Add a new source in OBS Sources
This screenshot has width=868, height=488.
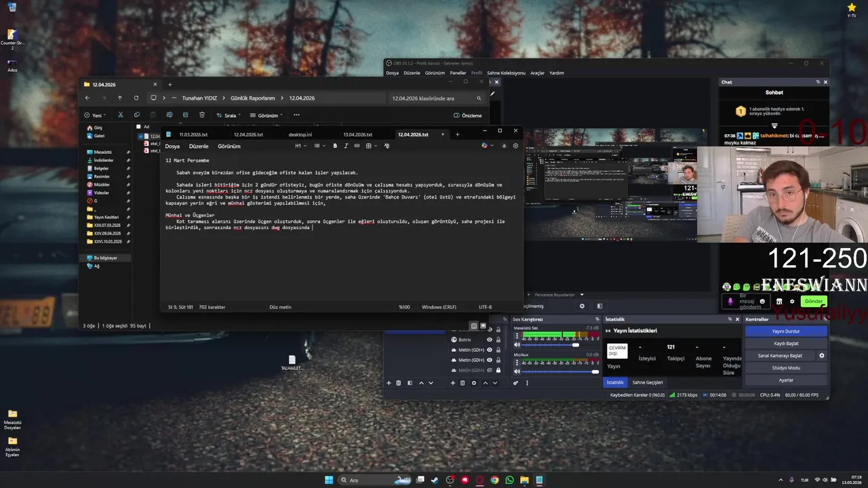pos(453,383)
